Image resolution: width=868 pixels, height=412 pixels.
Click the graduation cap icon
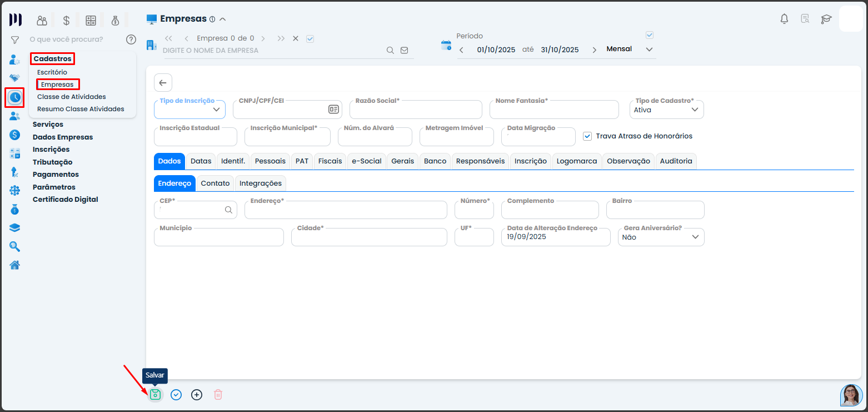(x=826, y=19)
